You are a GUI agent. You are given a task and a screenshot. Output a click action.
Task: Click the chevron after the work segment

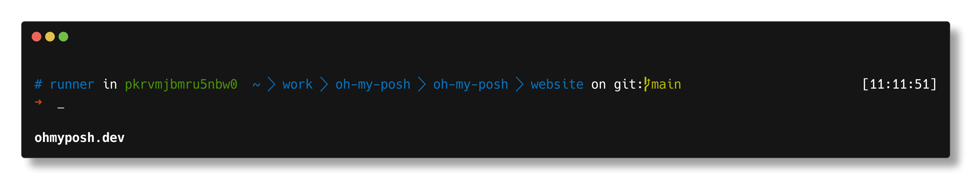tap(324, 84)
